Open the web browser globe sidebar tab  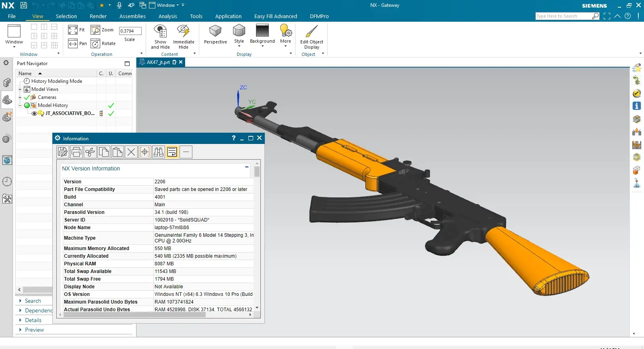(x=7, y=160)
